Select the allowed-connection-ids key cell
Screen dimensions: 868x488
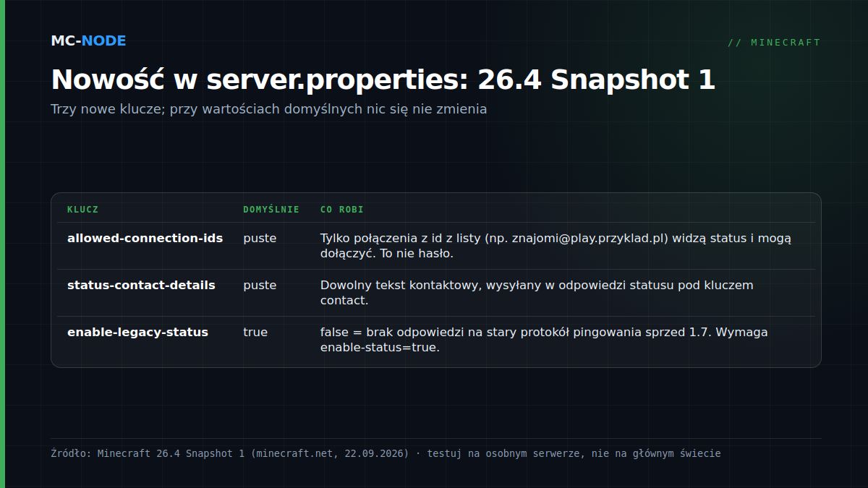coord(145,238)
